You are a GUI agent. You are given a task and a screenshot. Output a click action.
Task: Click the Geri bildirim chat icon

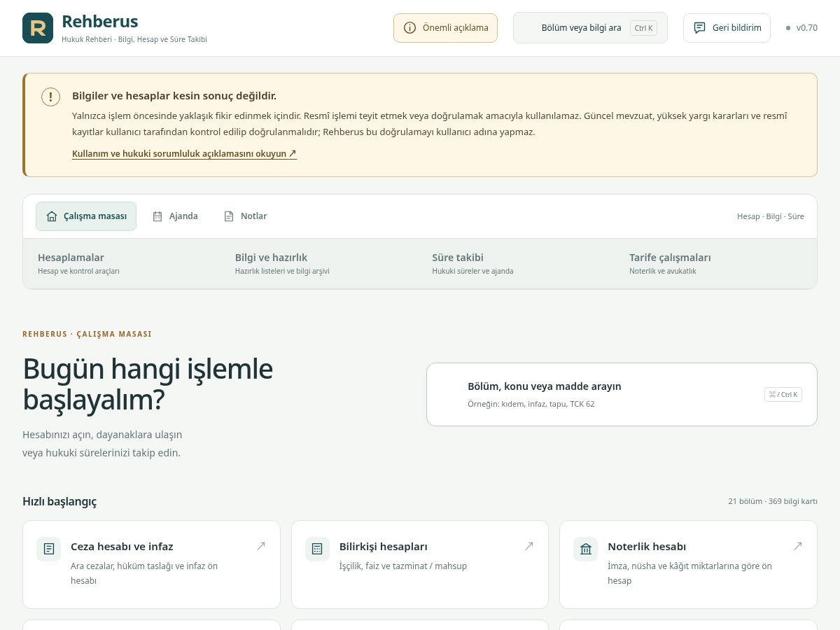pos(699,28)
